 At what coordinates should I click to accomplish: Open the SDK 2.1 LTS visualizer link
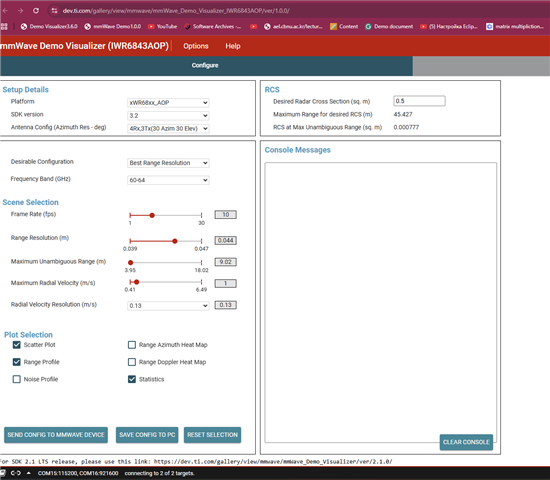point(273,461)
